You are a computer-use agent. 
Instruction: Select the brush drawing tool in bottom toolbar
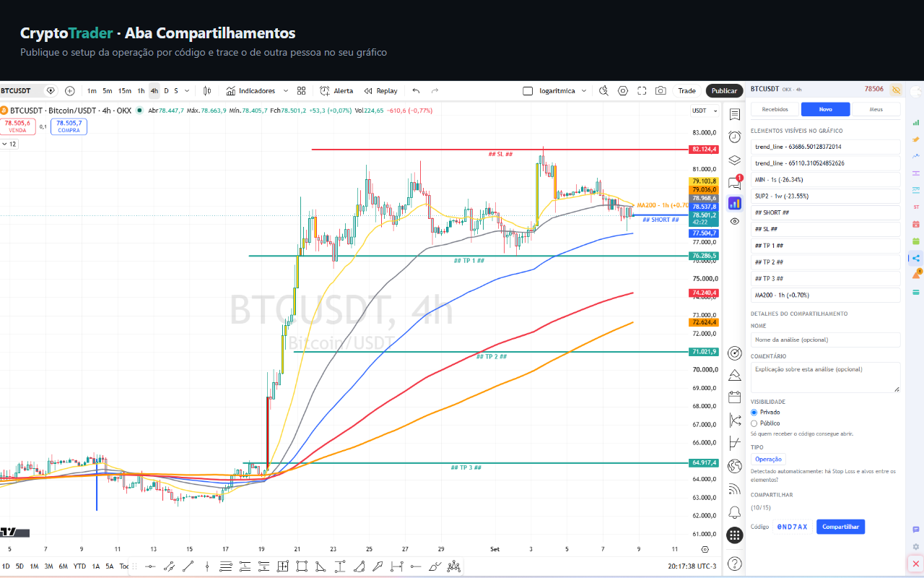click(x=435, y=566)
